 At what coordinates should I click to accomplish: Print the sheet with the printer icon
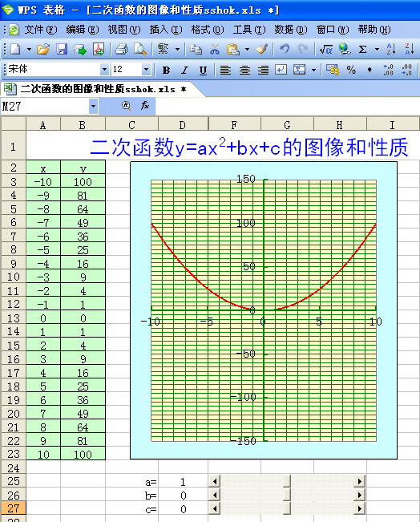click(x=122, y=49)
